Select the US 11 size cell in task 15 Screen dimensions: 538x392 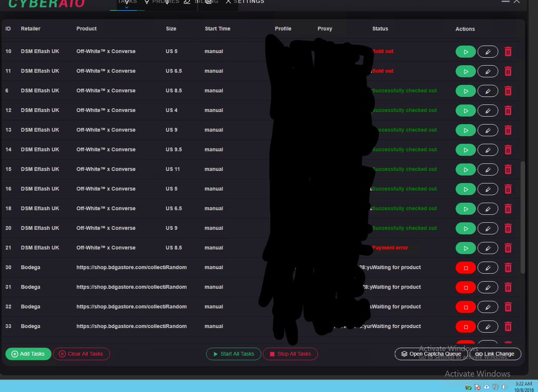pos(173,169)
